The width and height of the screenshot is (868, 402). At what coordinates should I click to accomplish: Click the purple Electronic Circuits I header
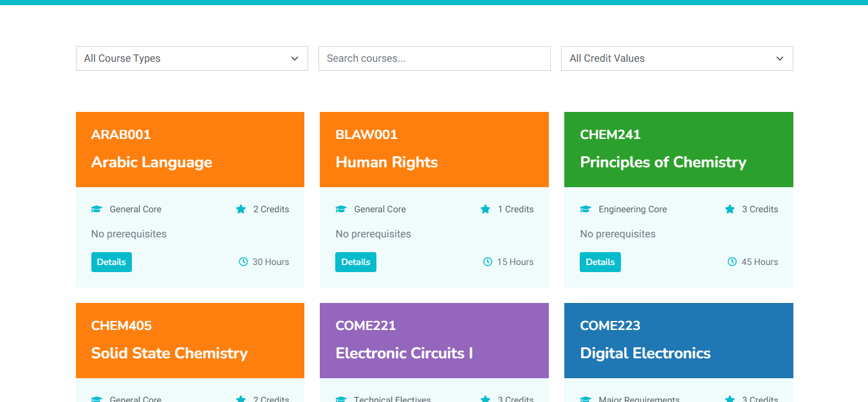point(434,340)
